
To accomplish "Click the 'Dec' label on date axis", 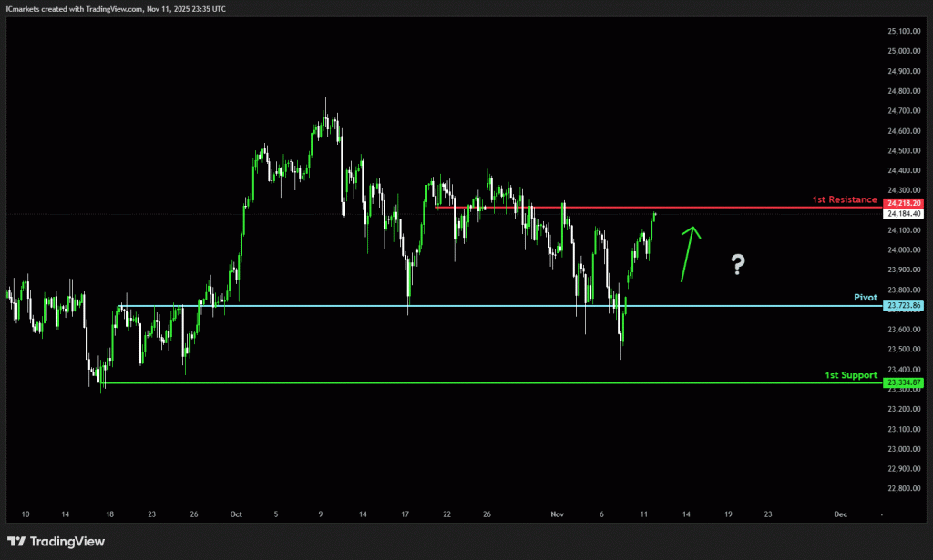I will [840, 514].
